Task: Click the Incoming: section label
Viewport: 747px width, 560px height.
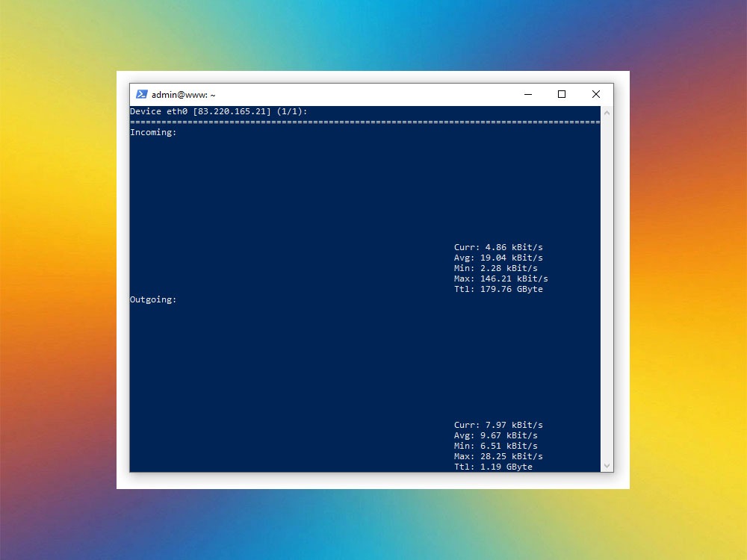Action: pyautogui.click(x=153, y=132)
